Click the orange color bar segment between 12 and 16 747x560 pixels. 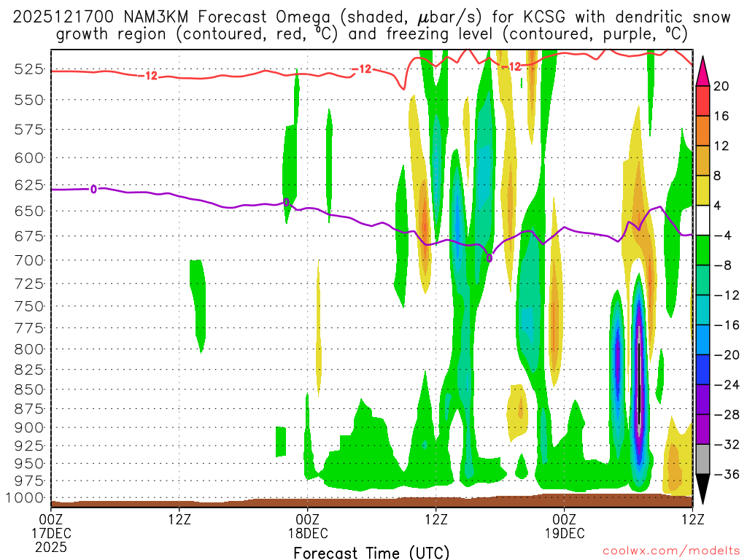[x=703, y=131]
